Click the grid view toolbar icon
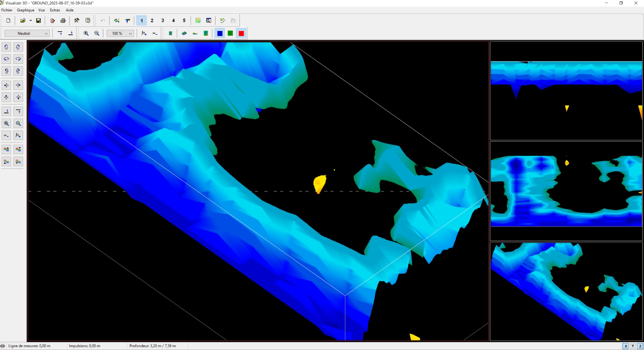 (198, 20)
